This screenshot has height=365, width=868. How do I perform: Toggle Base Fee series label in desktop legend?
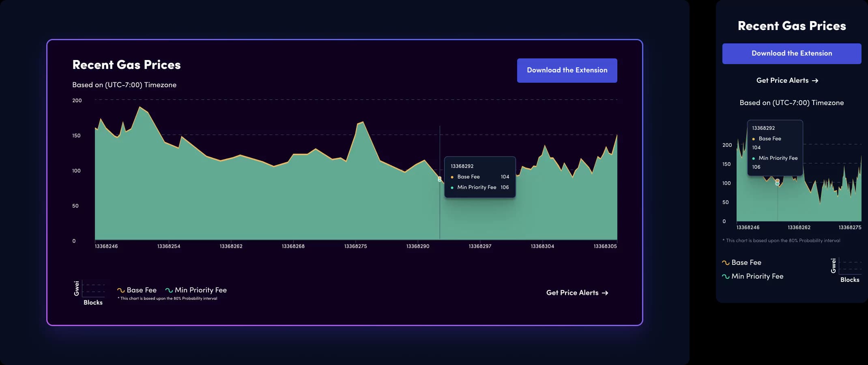click(142, 290)
